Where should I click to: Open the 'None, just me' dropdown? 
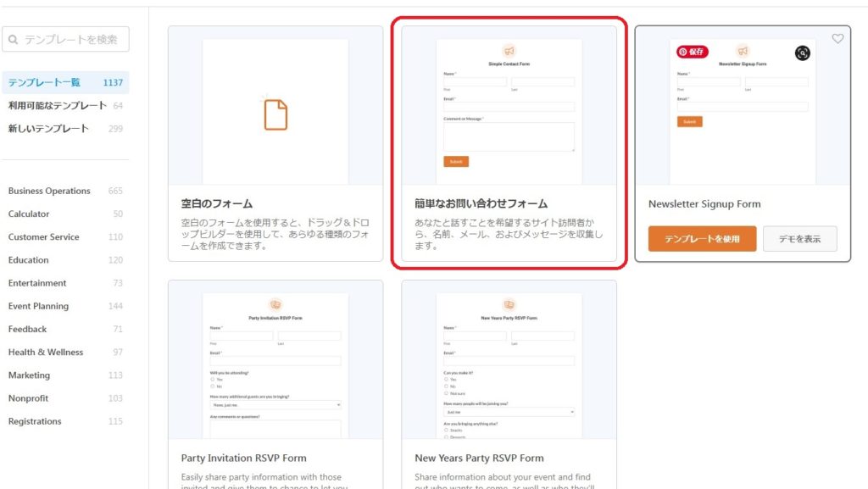click(x=275, y=405)
